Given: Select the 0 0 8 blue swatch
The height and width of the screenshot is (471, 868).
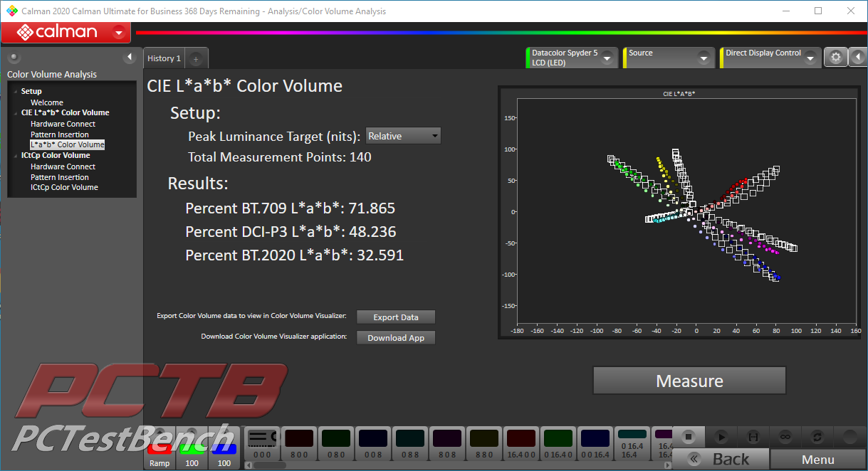Looking at the screenshot, I should click(372, 444).
